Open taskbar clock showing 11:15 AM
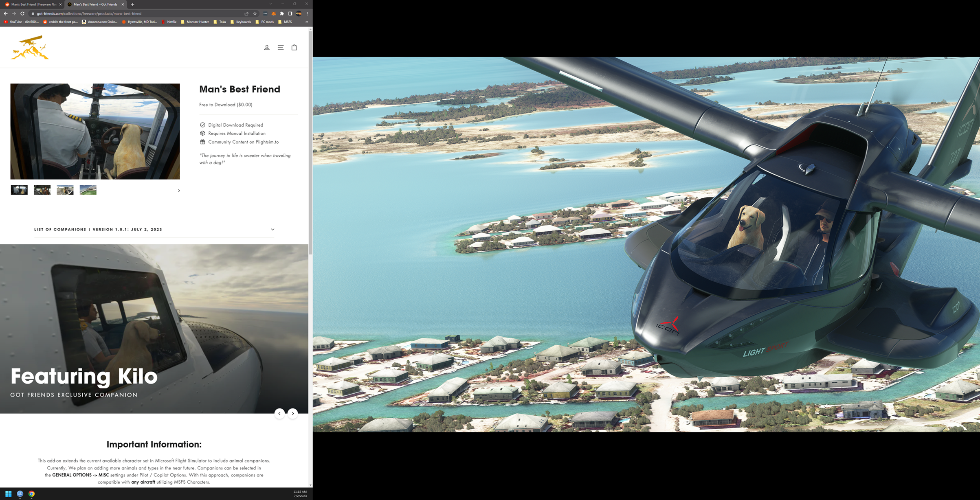 click(300, 493)
